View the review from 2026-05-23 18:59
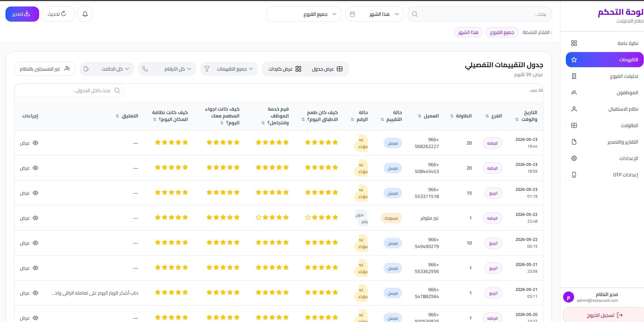The image size is (644, 322). point(29,168)
